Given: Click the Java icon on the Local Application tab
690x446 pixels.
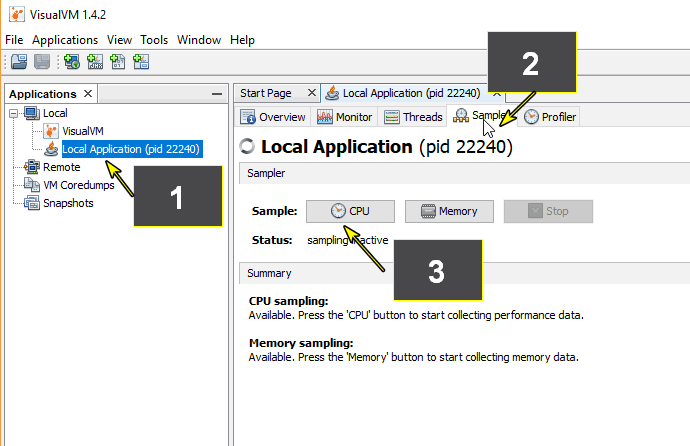Looking at the screenshot, I should (332, 93).
